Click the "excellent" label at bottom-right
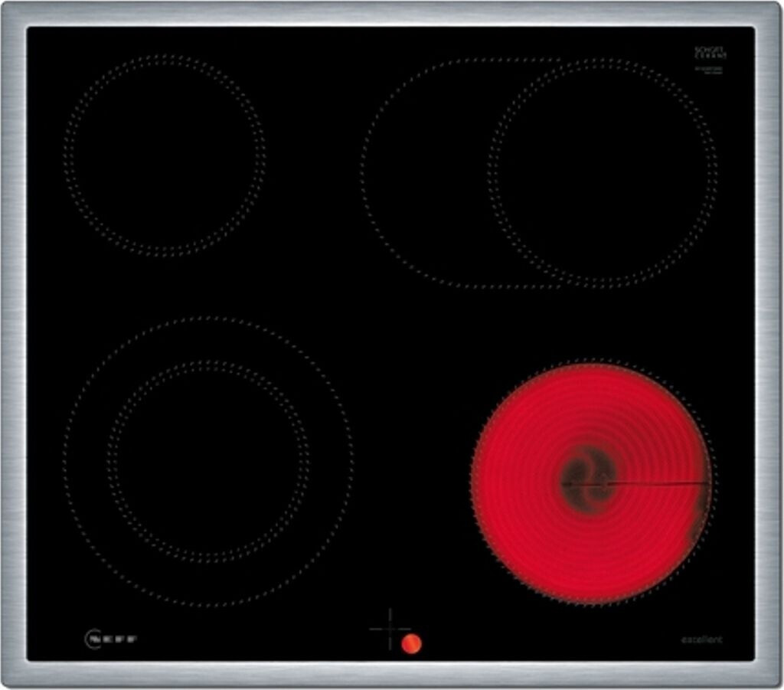The width and height of the screenshot is (784, 690). [x=701, y=639]
